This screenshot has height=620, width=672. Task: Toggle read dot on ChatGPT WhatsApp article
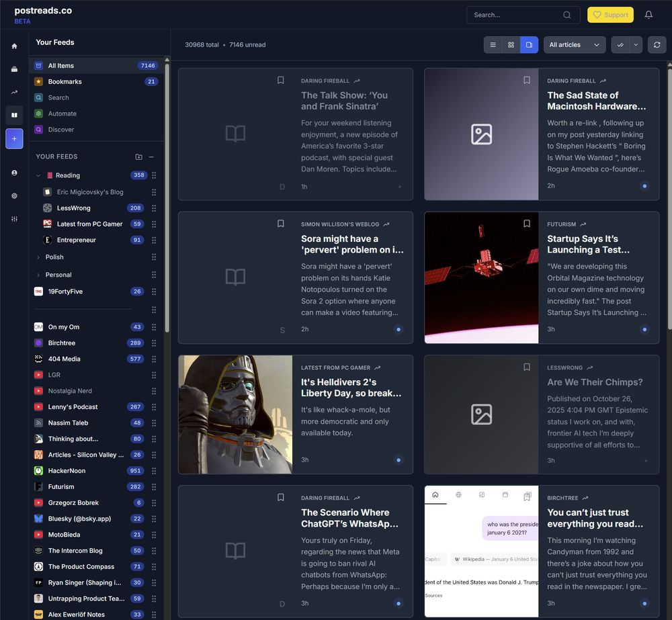point(398,603)
